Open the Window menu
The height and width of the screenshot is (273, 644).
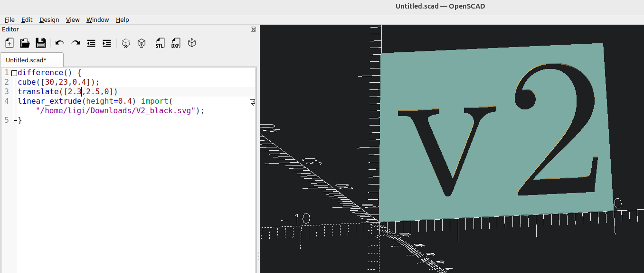(98, 19)
